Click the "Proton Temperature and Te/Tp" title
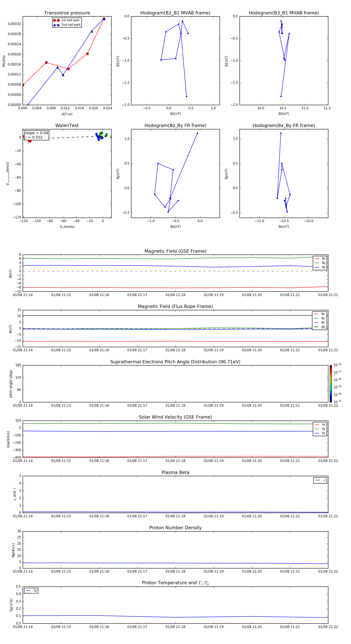This screenshot has height=644, width=351. click(175, 583)
